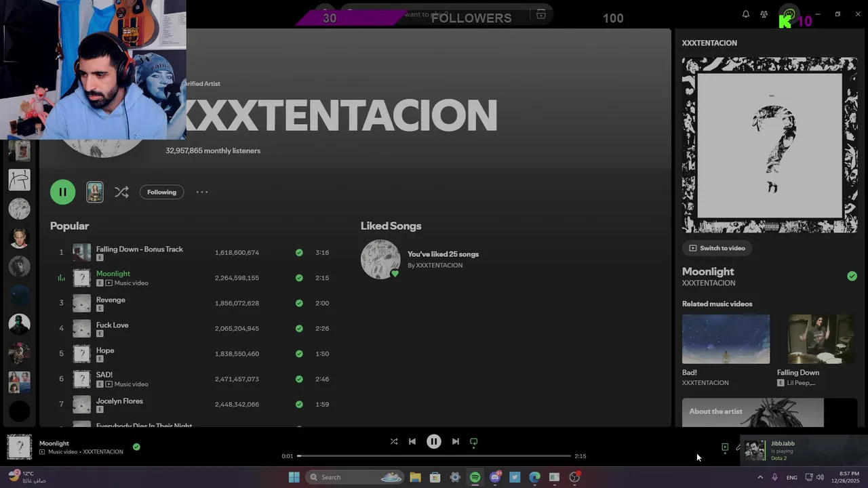
Task: Click the Following button
Action: coord(161,192)
